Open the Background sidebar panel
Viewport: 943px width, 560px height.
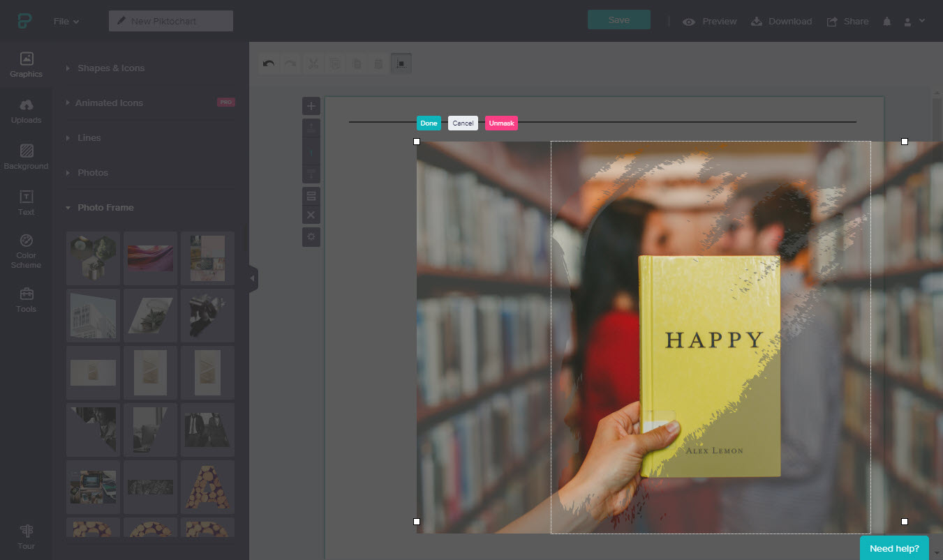pos(26,156)
